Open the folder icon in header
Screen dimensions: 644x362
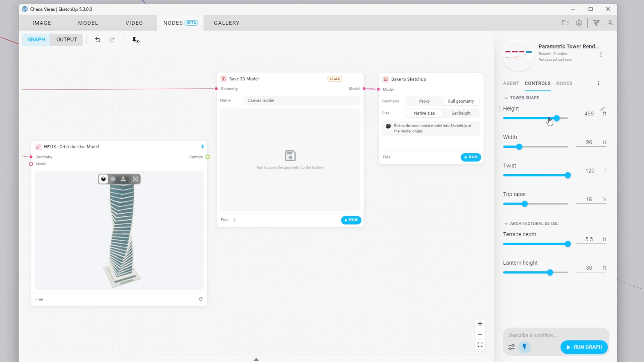coord(565,23)
